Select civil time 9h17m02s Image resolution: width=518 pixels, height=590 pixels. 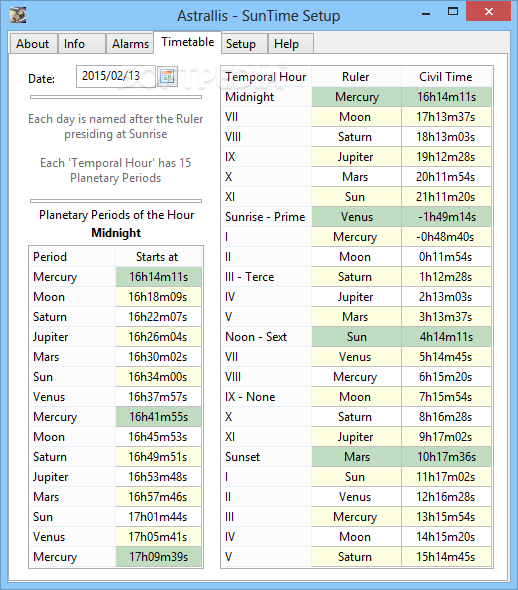click(447, 437)
